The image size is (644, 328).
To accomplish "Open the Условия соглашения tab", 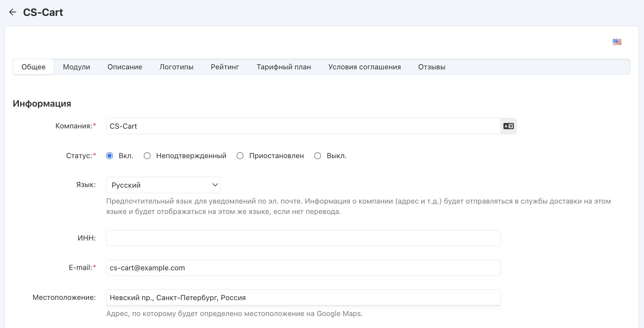I will coord(365,67).
